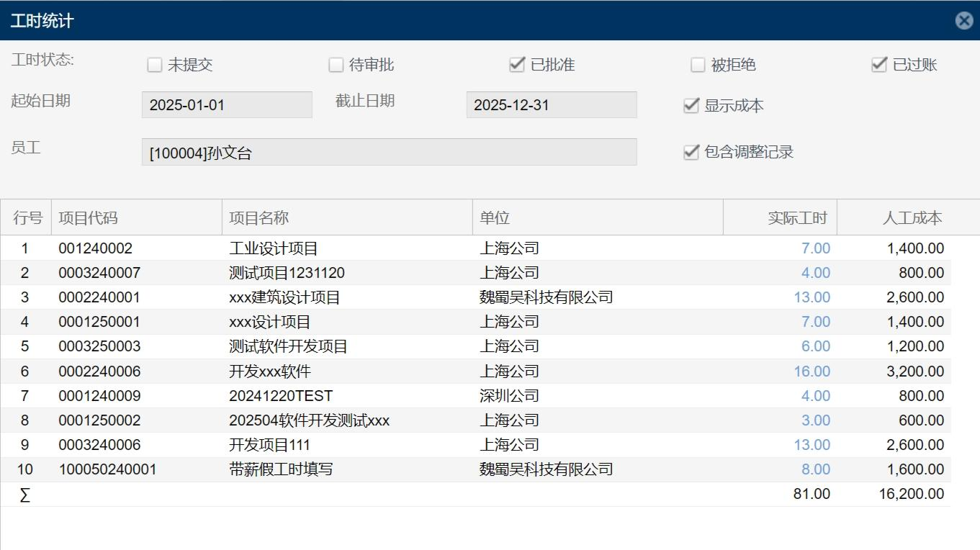980x550 pixels.
Task: Check the 待审批 status filter
Action: [x=336, y=65]
